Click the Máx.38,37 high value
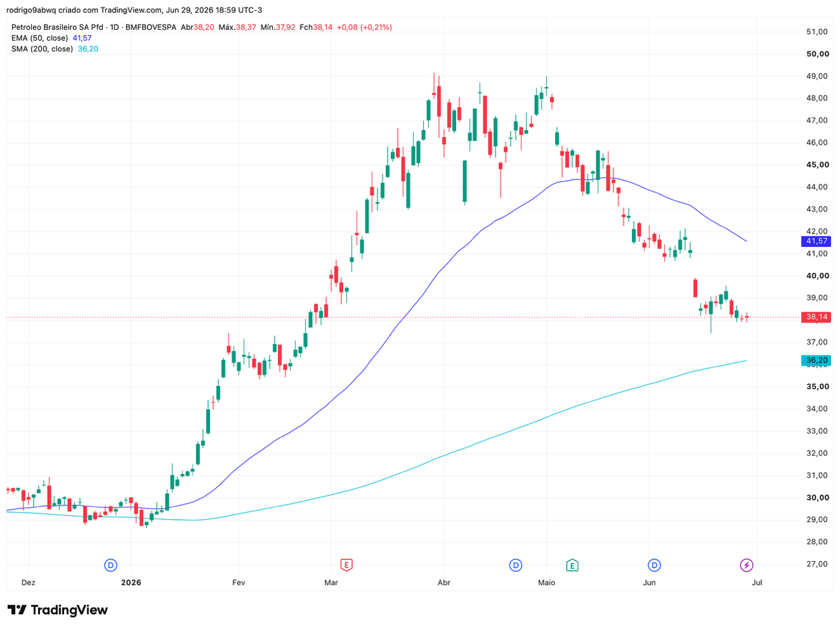Image resolution: width=840 pixels, height=629 pixels. 237,27
